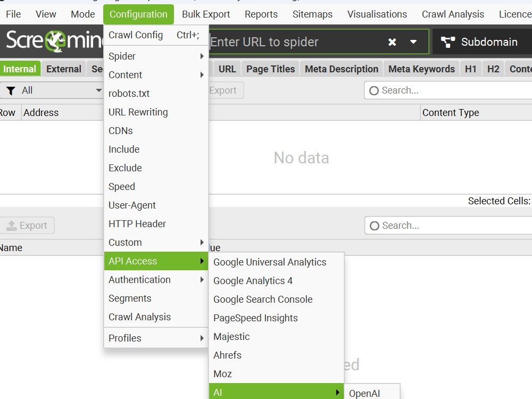Viewport: 532px width, 399px height.
Task: Select OpenAI in AI submenu
Action: 372,393
